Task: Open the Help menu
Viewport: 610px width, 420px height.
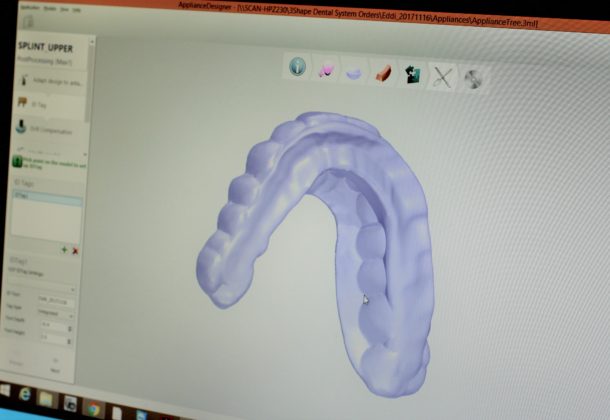Action: point(77,10)
